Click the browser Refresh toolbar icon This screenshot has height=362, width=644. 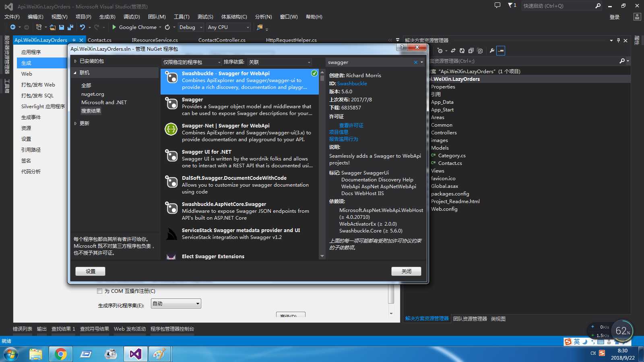click(x=167, y=27)
